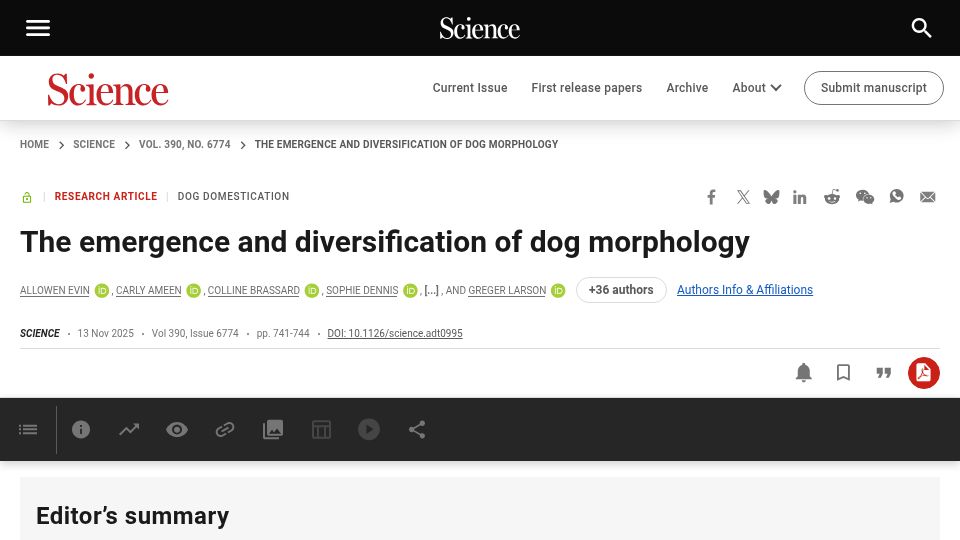This screenshot has width=960, height=540.
Task: Go to the Archive
Action: 687,88
